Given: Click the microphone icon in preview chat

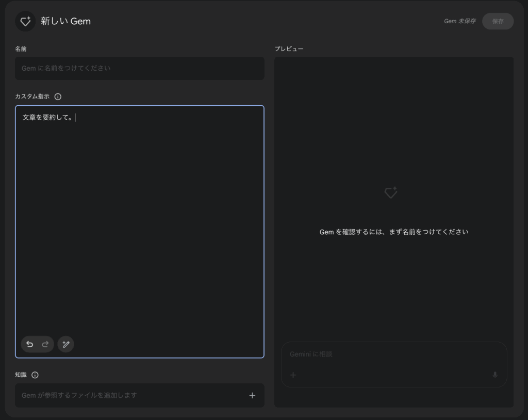Looking at the screenshot, I should tap(495, 375).
